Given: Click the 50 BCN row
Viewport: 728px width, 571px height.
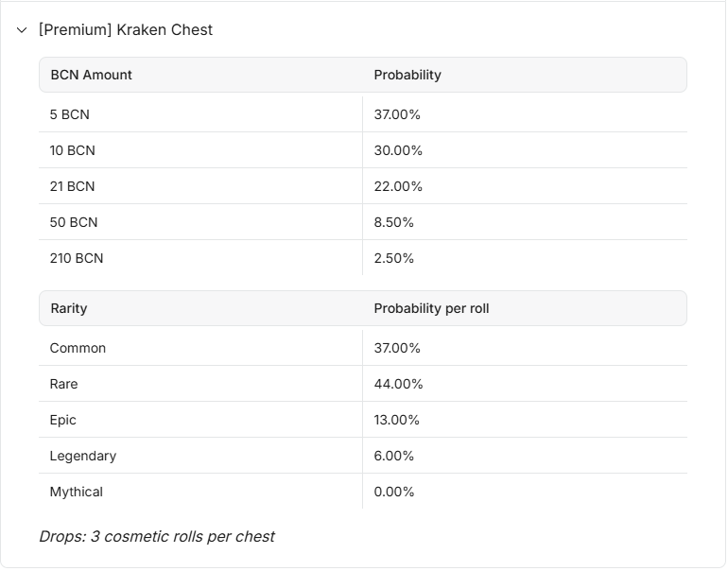Looking at the screenshot, I should tap(363, 222).
